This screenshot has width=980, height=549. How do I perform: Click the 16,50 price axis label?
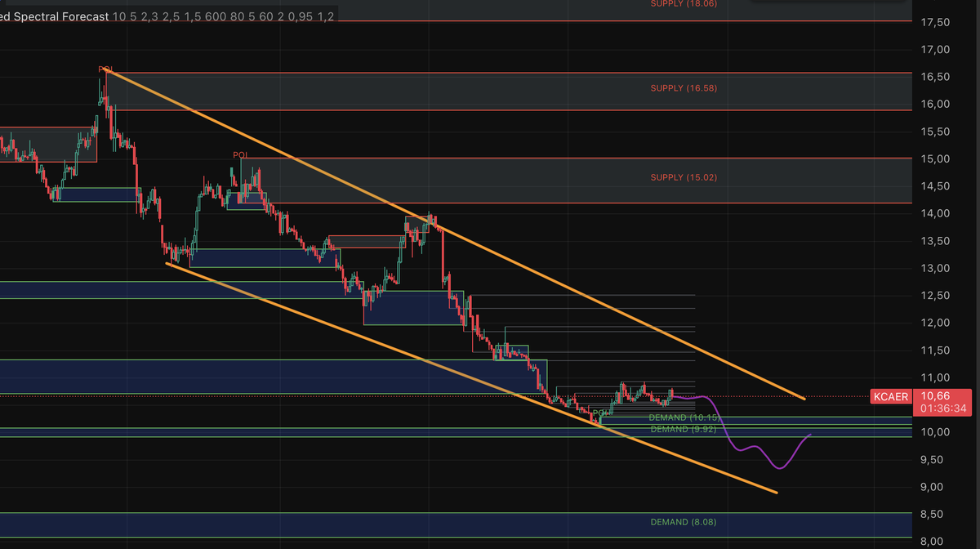934,77
